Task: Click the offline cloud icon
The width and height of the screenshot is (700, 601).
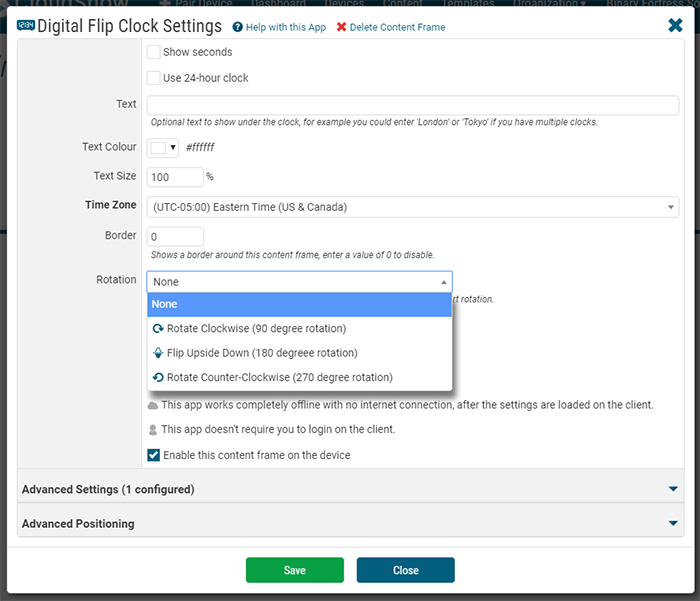Action: coord(153,406)
